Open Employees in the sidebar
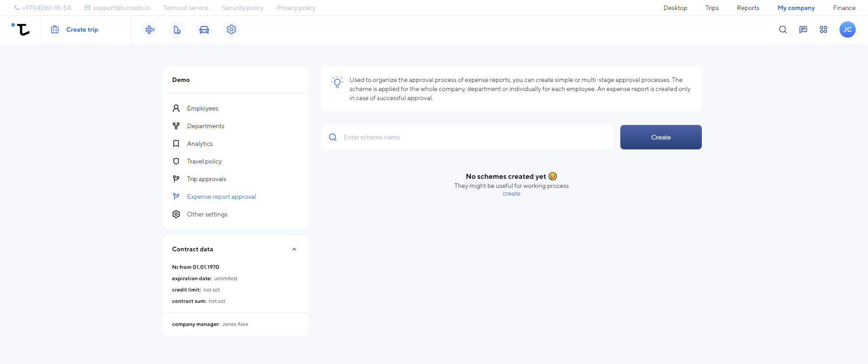Viewport: 868px width, 364px height. [x=202, y=108]
